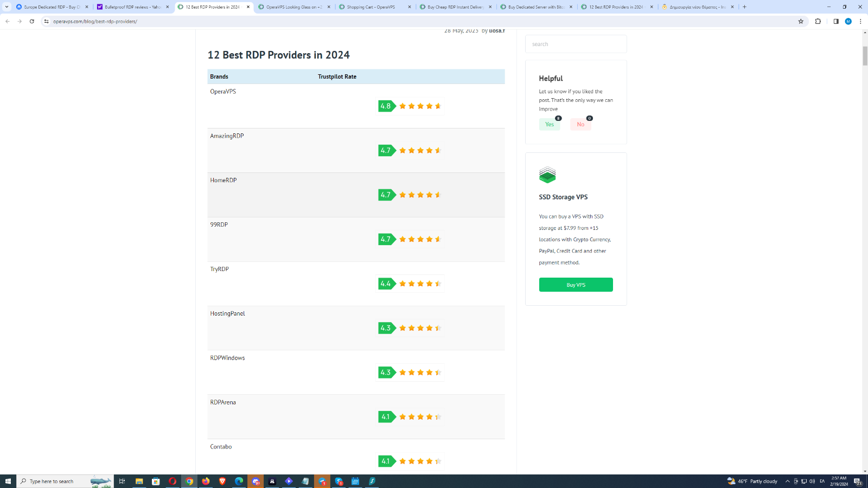The image size is (868, 488).
Task: Click the OperaVPS 4.8 Trustpilot rating badge
Action: tap(387, 106)
